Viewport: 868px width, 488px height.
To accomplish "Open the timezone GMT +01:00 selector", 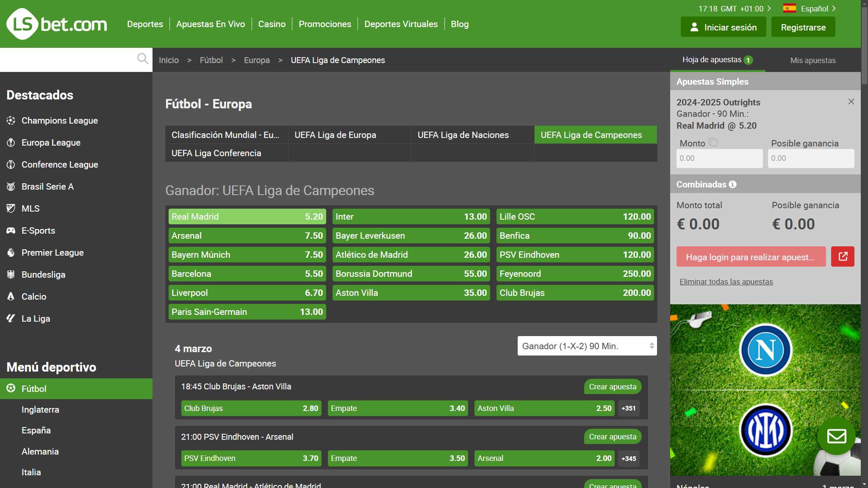I will coord(735,8).
